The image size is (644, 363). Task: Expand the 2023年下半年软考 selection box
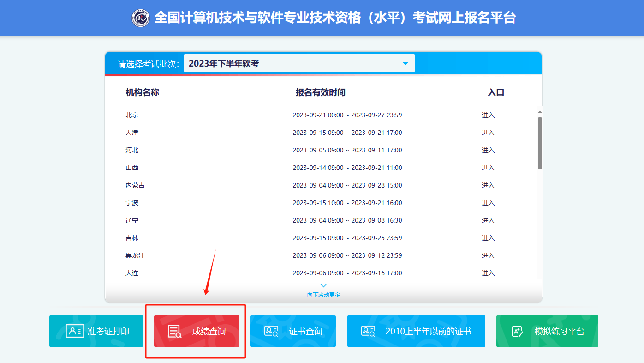click(x=295, y=64)
